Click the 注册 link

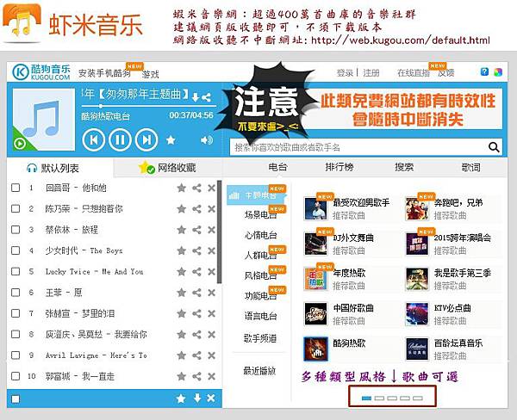click(371, 73)
